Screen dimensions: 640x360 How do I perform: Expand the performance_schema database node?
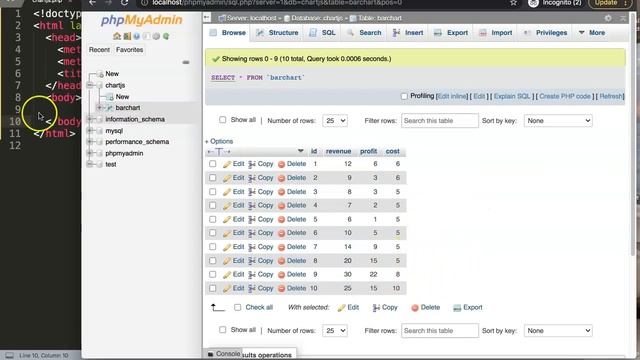(x=90, y=142)
